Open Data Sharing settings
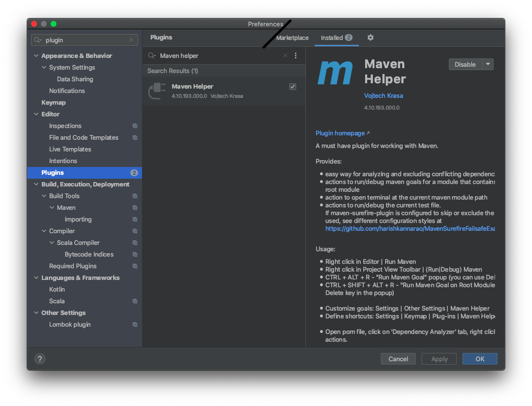Image resolution: width=532 pixels, height=406 pixels. 74,79
